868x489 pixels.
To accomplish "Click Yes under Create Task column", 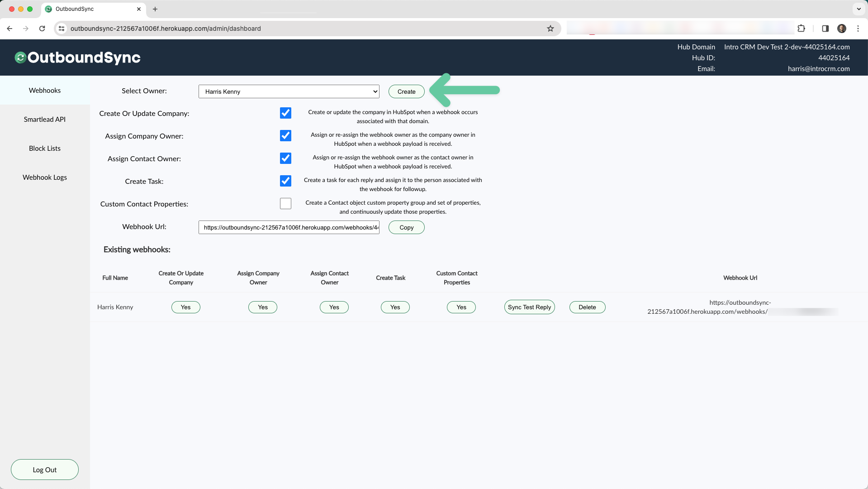I will click(395, 307).
